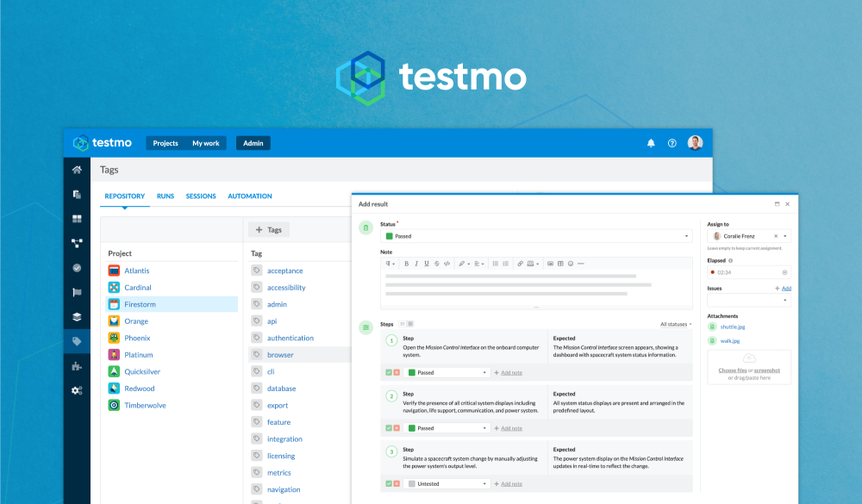Open the puzzle-piece integrations icon in sidebar
Image resolution: width=862 pixels, height=504 pixels.
77,366
